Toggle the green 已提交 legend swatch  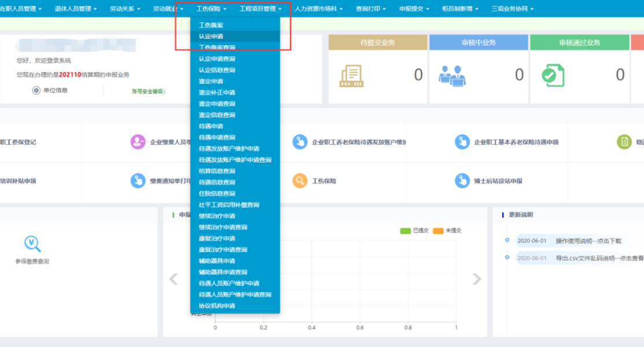[405, 231]
